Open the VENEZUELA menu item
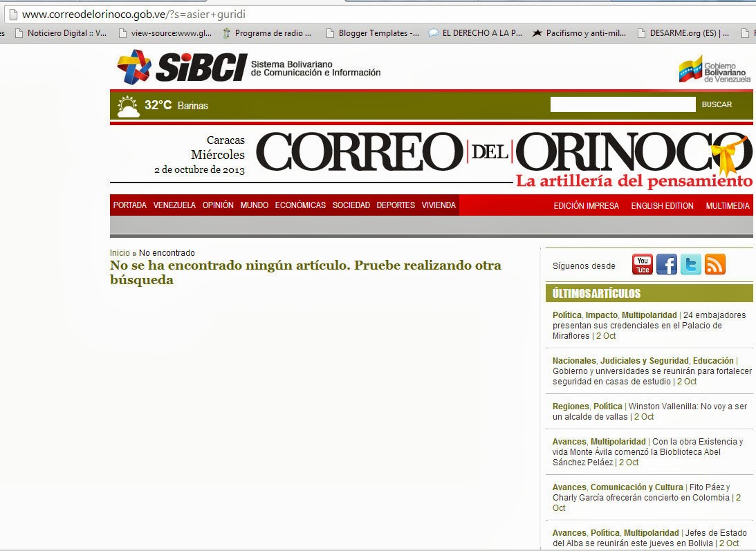This screenshot has height=551, width=756. pos(174,205)
